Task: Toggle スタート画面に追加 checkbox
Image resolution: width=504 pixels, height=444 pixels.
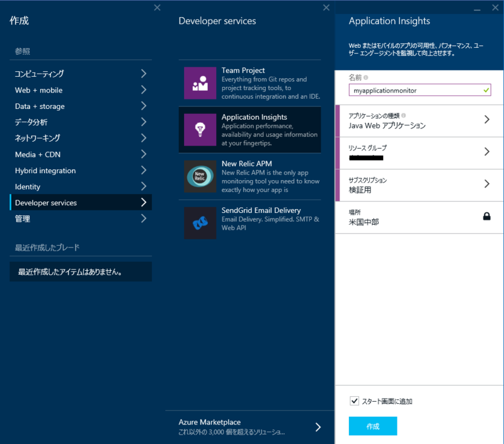Action: point(354,401)
